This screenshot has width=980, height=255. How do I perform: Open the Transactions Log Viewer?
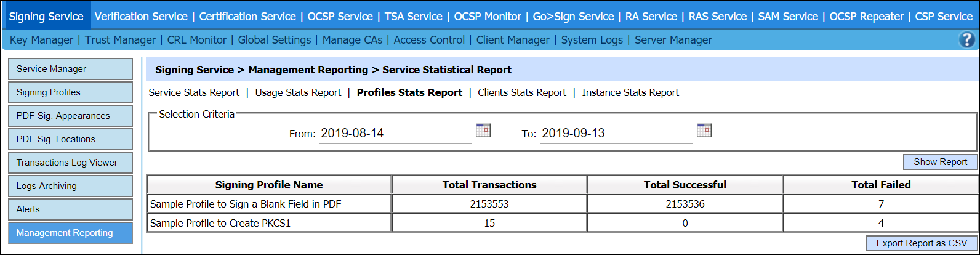[70, 163]
